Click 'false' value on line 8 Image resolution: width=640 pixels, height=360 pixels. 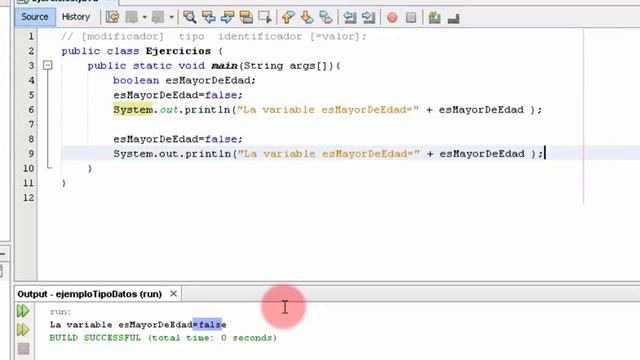point(221,139)
